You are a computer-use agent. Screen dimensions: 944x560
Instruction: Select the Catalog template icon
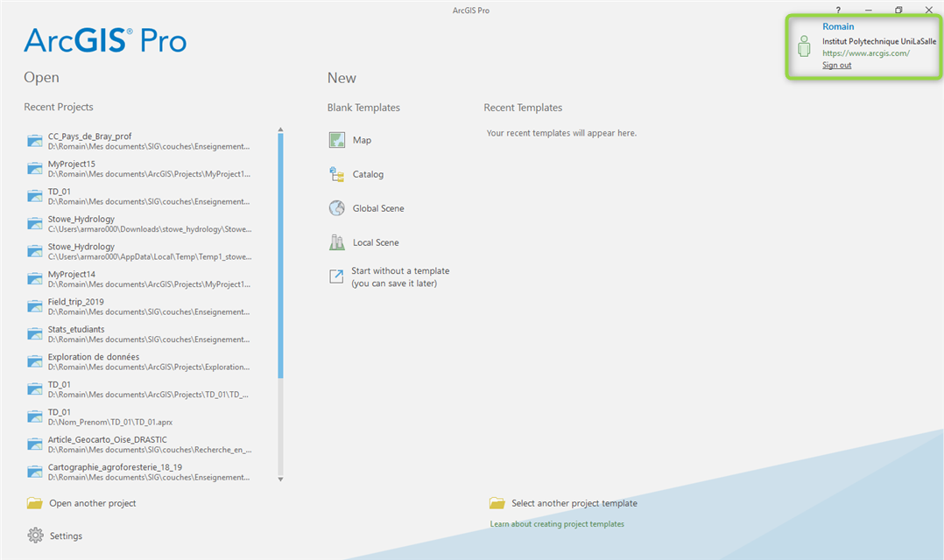tap(336, 174)
